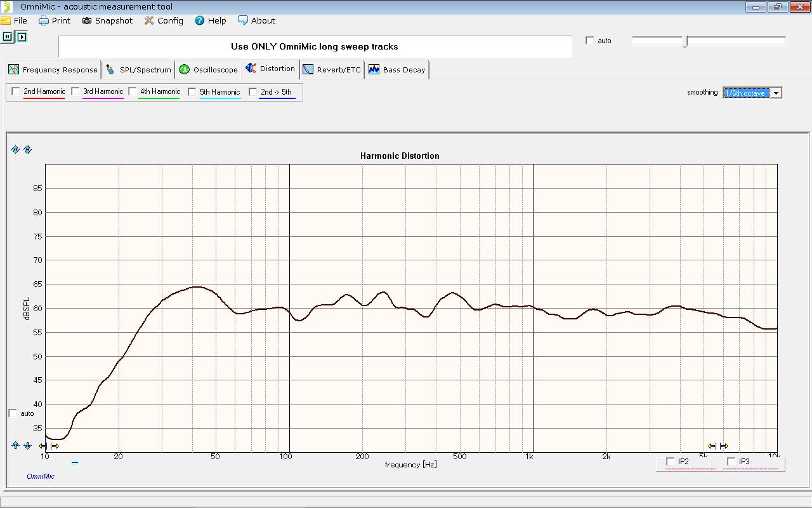Click the pause button icon

(8, 37)
